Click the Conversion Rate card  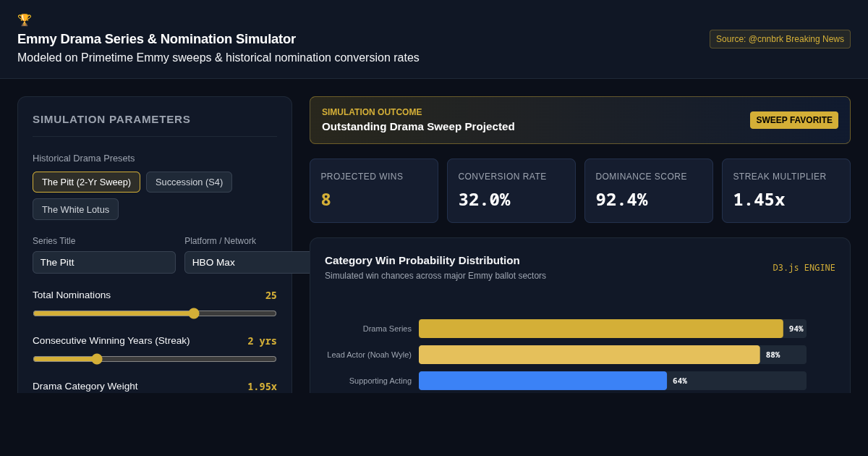coord(511,191)
